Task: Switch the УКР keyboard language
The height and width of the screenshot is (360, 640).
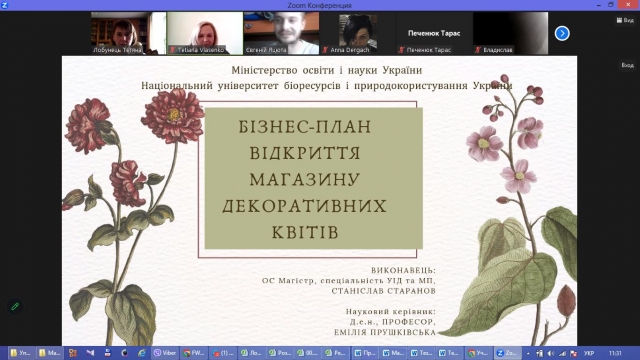Action: [x=589, y=353]
